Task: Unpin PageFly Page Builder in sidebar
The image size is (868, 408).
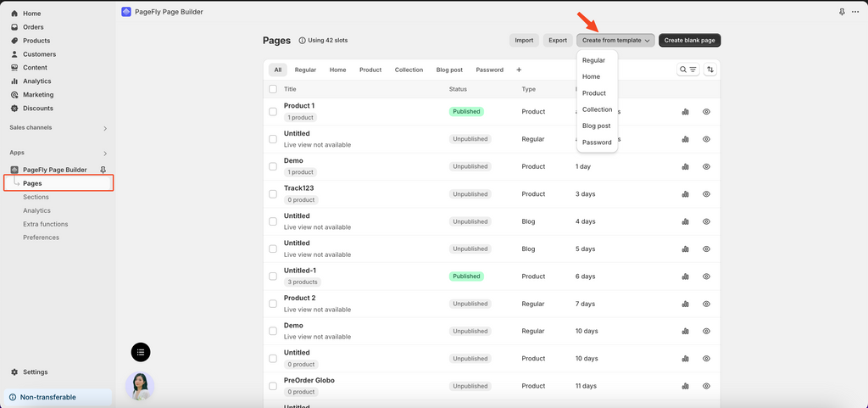Action: pos(103,170)
